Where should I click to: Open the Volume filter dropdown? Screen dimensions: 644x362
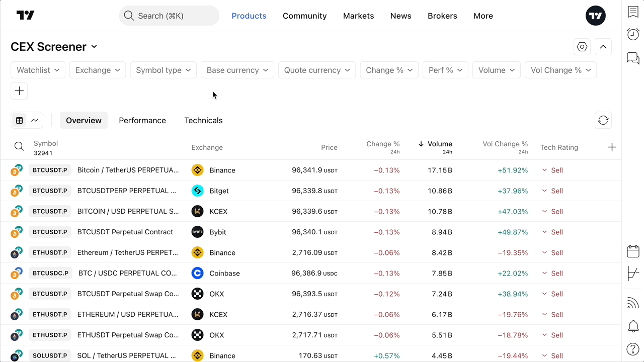pos(497,70)
